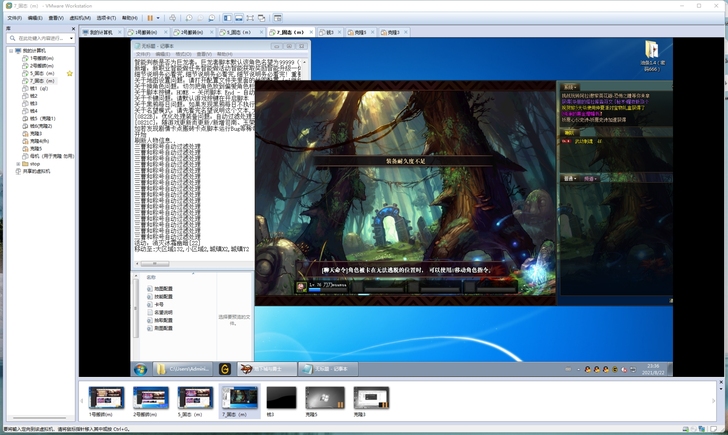Click the C:\Users\Admini... explorer taskbar button
Screen dimensions: 728x435
coord(183,369)
